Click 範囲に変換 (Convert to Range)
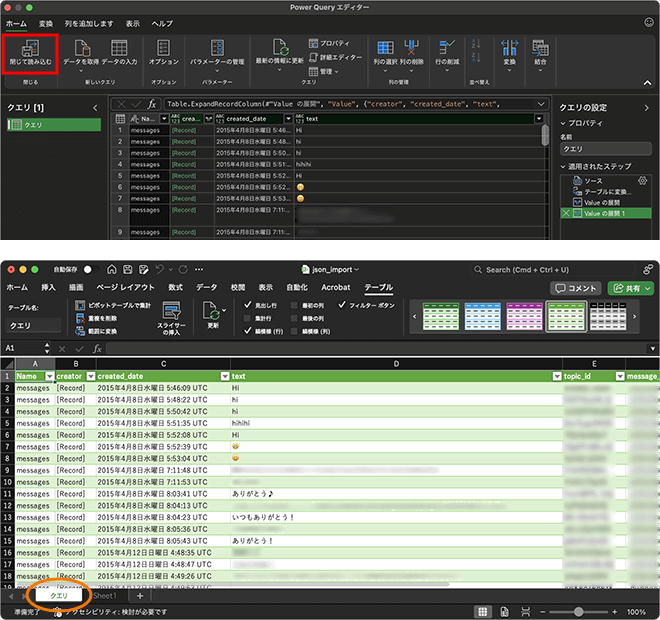The image size is (660, 620). (x=96, y=332)
